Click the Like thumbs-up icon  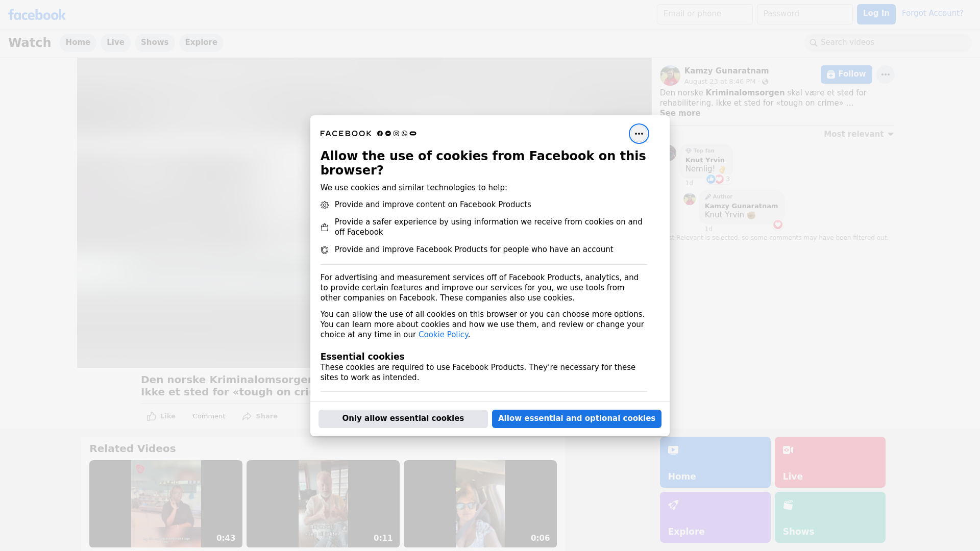click(152, 416)
